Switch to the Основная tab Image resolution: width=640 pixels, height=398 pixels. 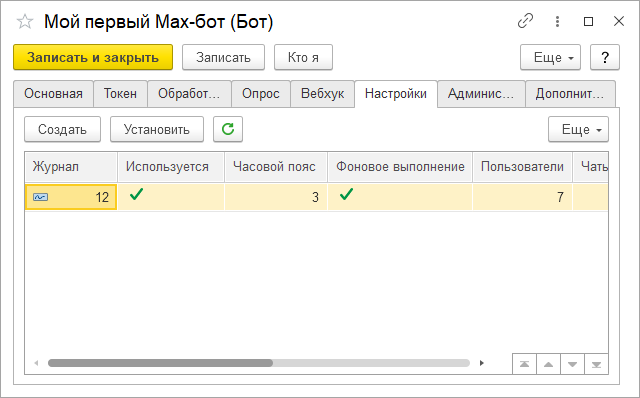53,94
